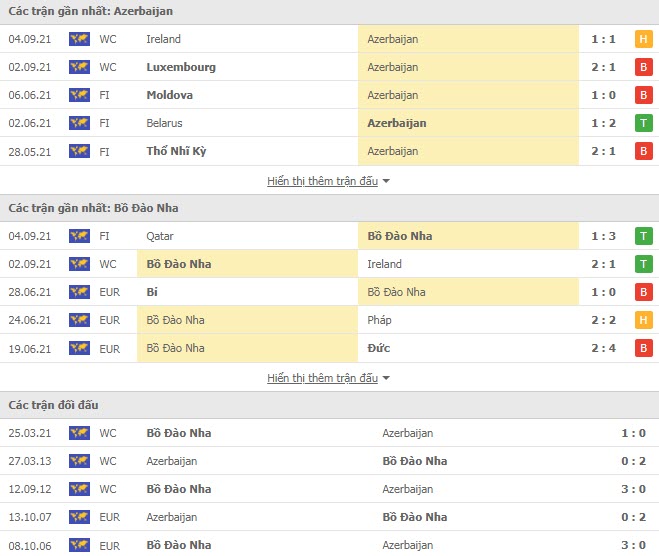Image resolution: width=659 pixels, height=556 pixels.
Task: Click the world flag icon beside Ireland vs Azerbaijan
Action: [x=79, y=39]
